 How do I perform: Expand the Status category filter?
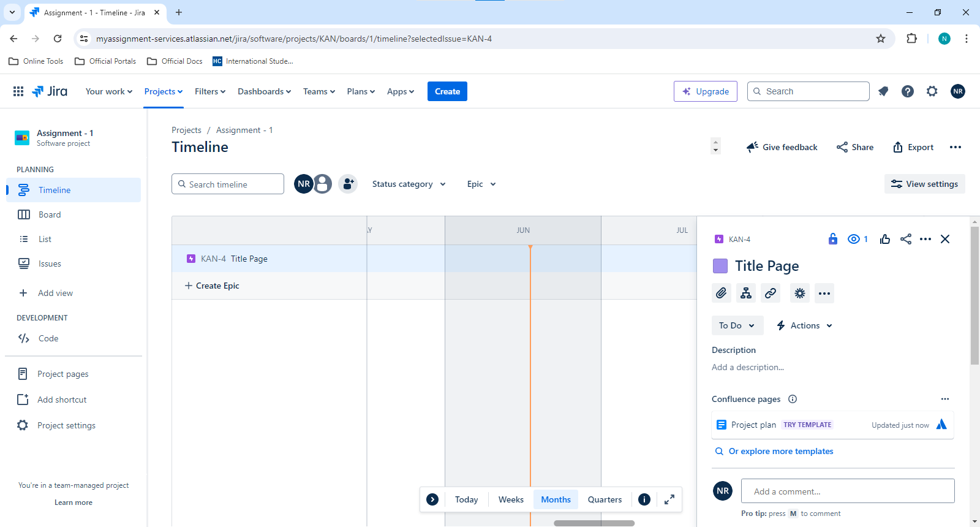[x=409, y=184]
